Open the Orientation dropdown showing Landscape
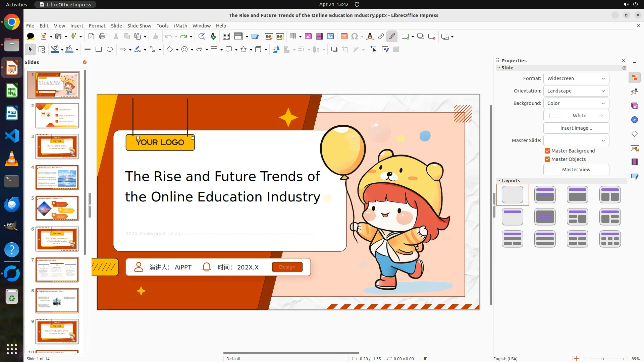The image size is (644, 362). (576, 91)
